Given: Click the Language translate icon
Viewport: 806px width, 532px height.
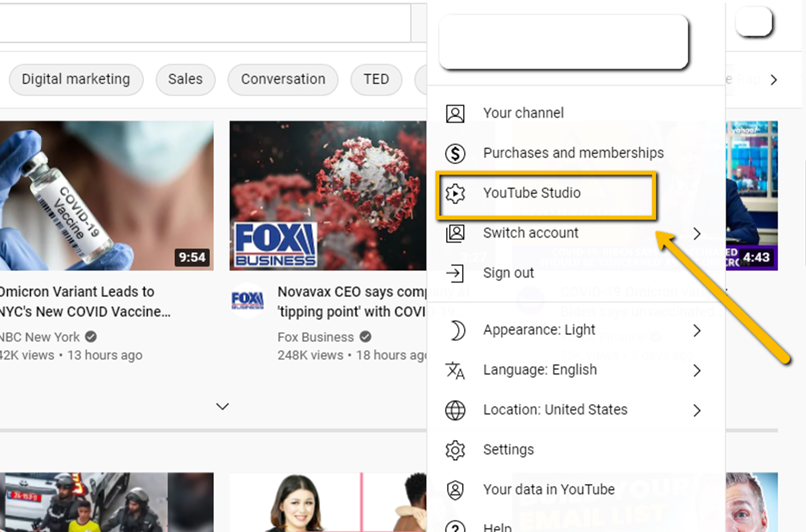Looking at the screenshot, I should coord(455,370).
